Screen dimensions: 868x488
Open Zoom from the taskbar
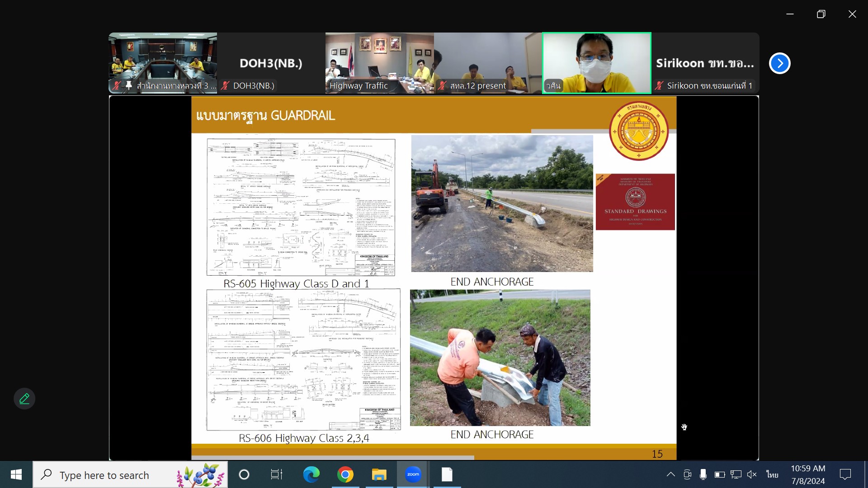(x=413, y=474)
